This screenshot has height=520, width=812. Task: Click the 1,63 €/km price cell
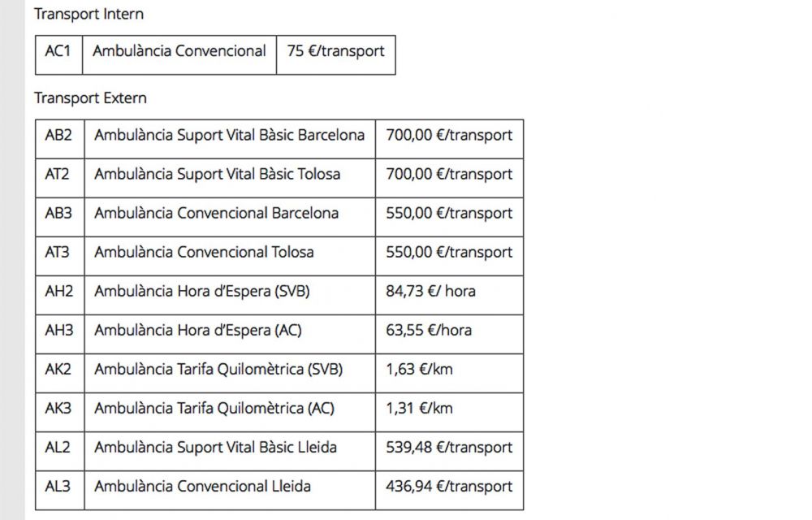pyautogui.click(x=420, y=369)
